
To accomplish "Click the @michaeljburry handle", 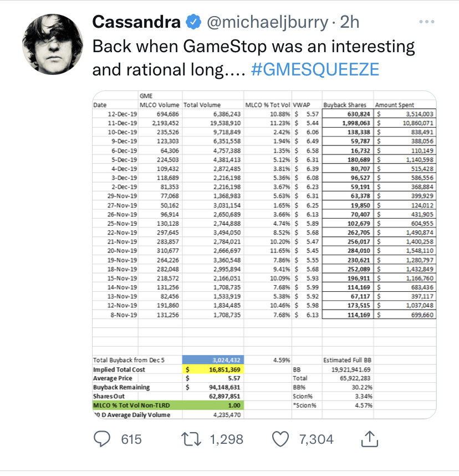I will click(x=268, y=22).
